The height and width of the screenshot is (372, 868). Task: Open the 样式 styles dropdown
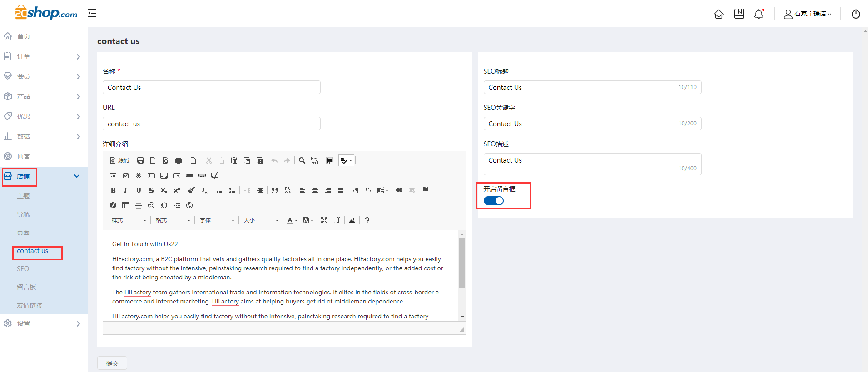[129, 220]
